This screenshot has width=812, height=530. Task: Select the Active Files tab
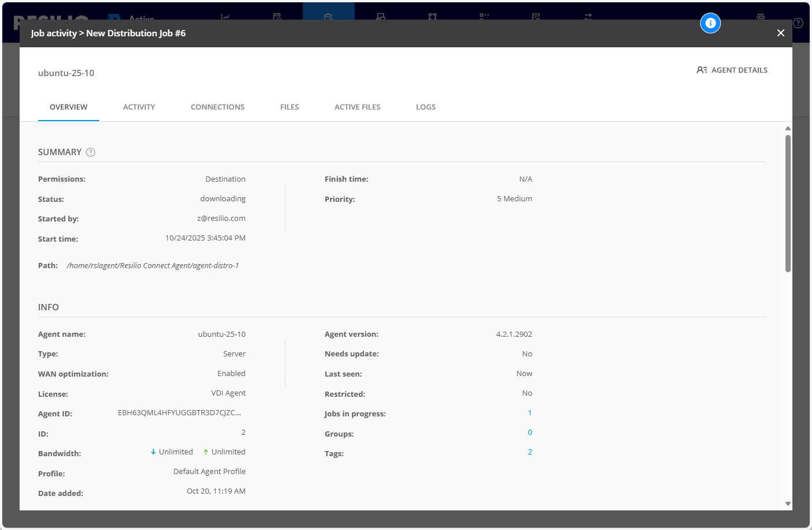pyautogui.click(x=358, y=107)
